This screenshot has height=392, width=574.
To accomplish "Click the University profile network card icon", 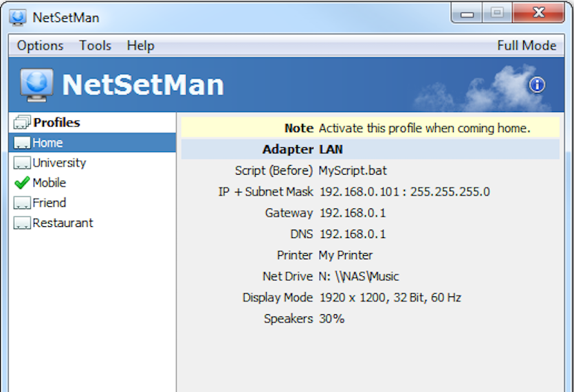I will pyautogui.click(x=22, y=163).
